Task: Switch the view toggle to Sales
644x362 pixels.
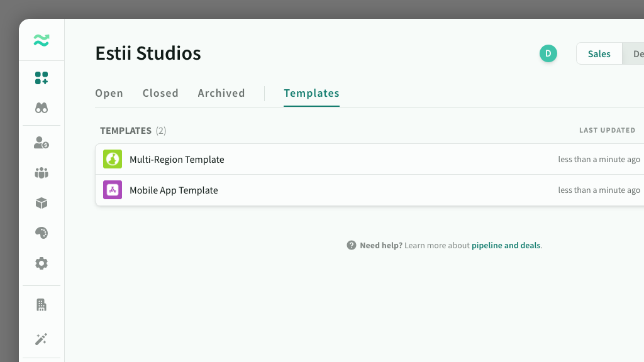Action: tap(599, 54)
